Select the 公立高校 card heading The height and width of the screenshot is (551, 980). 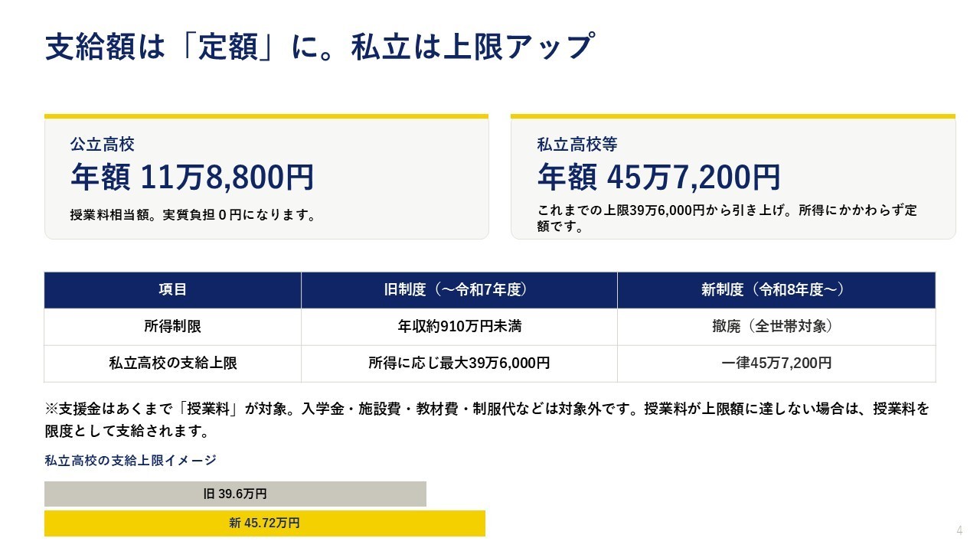(103, 144)
